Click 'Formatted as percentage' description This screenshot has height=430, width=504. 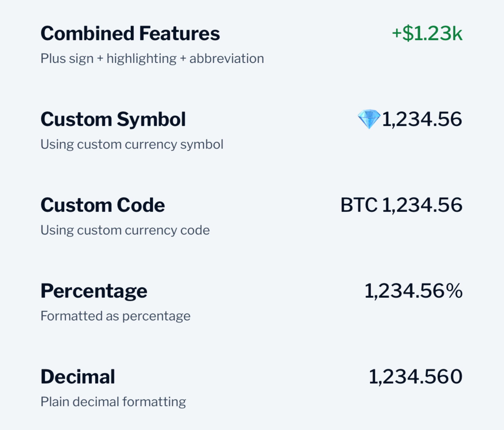[115, 316]
